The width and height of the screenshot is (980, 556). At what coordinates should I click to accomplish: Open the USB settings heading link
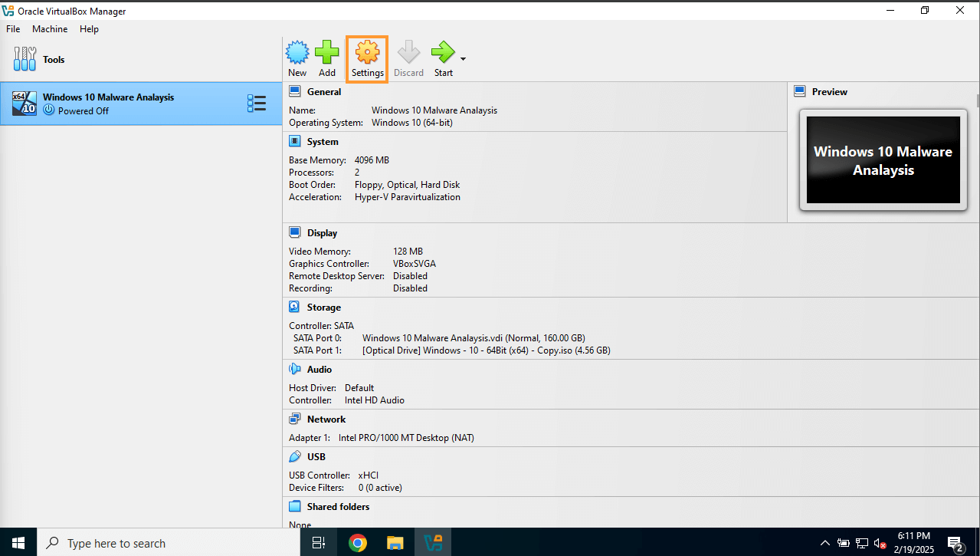tap(316, 457)
